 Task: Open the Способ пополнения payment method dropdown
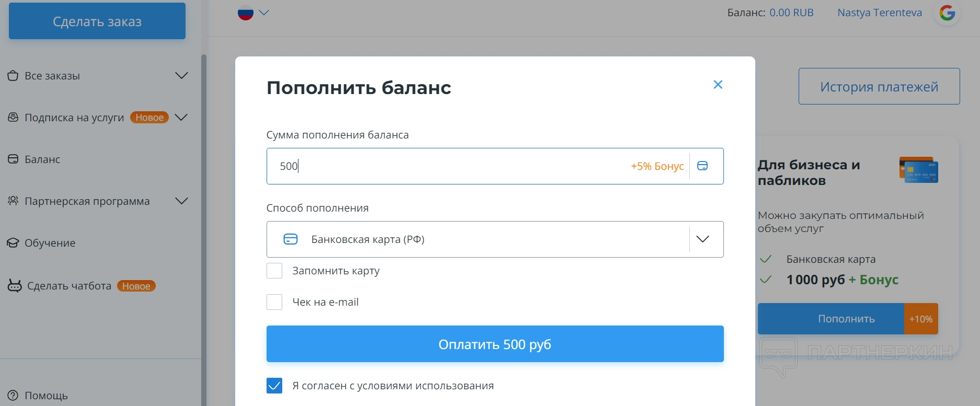point(494,239)
